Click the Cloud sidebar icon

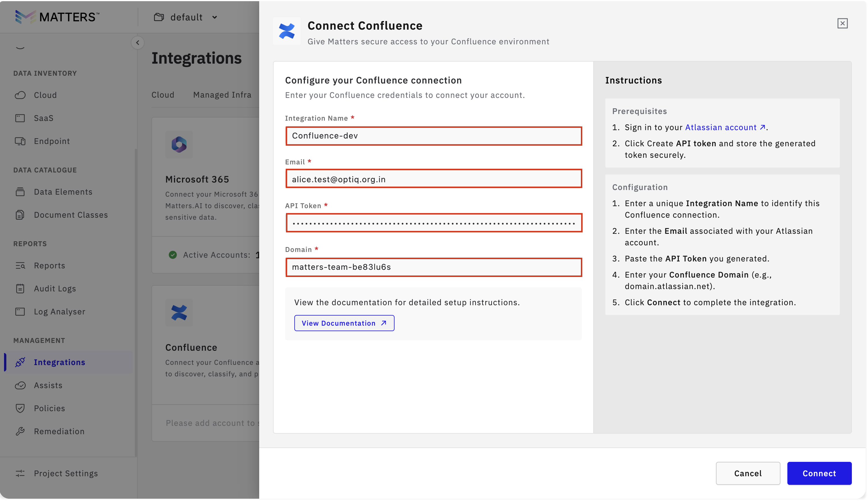tap(20, 95)
